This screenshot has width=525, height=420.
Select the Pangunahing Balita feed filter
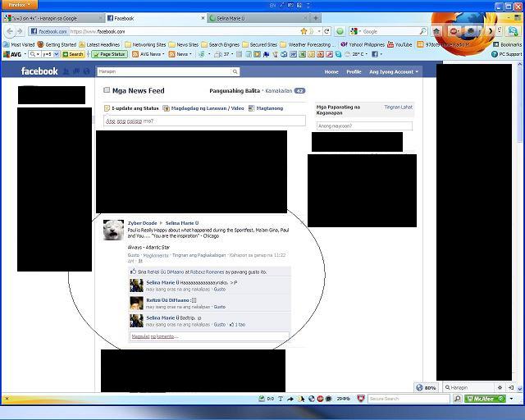point(235,91)
